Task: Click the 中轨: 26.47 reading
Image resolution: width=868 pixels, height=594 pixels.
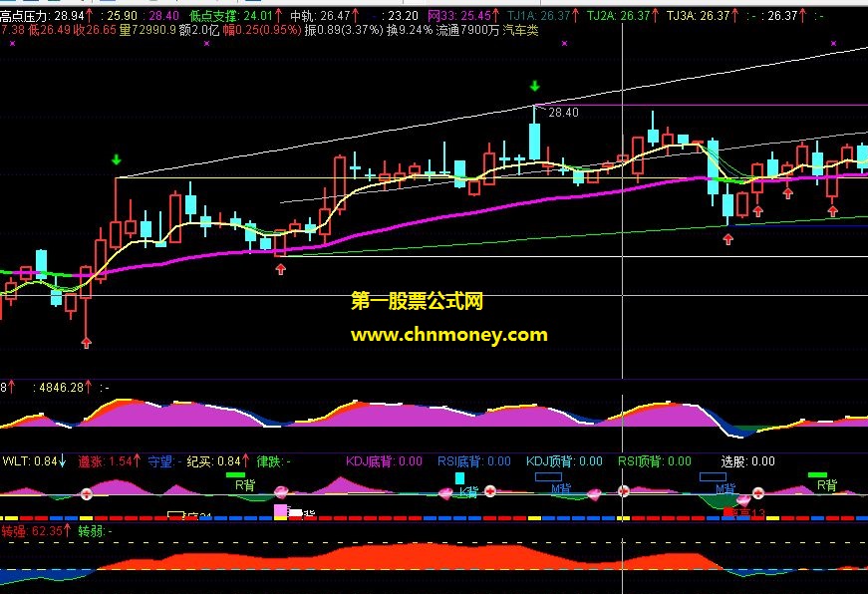Action: pyautogui.click(x=321, y=16)
